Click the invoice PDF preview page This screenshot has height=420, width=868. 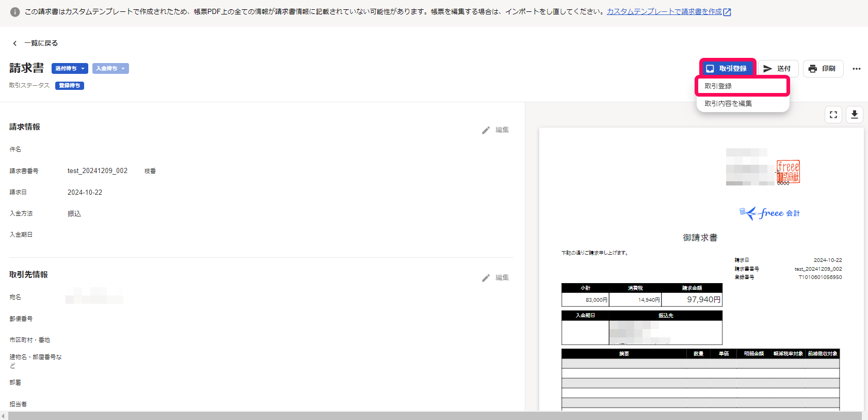(701, 269)
